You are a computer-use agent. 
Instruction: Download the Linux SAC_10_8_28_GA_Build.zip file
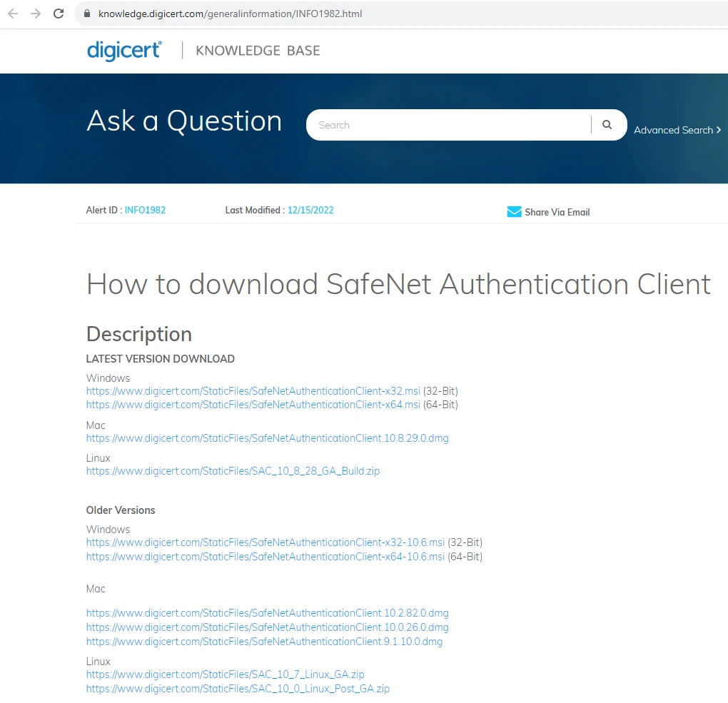[233, 470]
